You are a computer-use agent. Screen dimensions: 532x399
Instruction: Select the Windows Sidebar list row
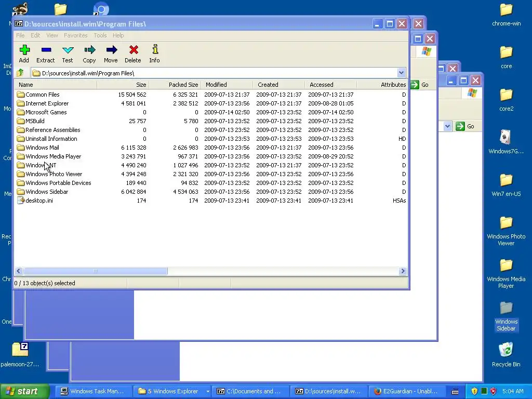click(211, 191)
